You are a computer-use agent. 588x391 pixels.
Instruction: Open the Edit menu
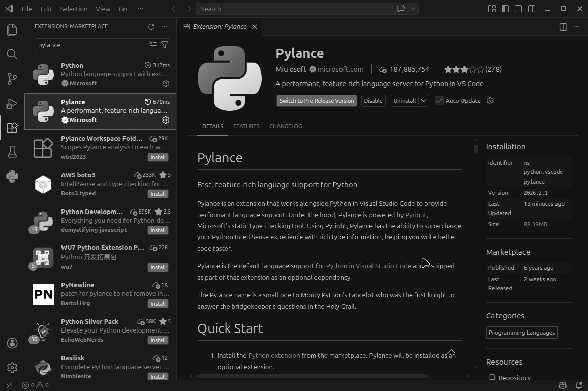(x=46, y=9)
